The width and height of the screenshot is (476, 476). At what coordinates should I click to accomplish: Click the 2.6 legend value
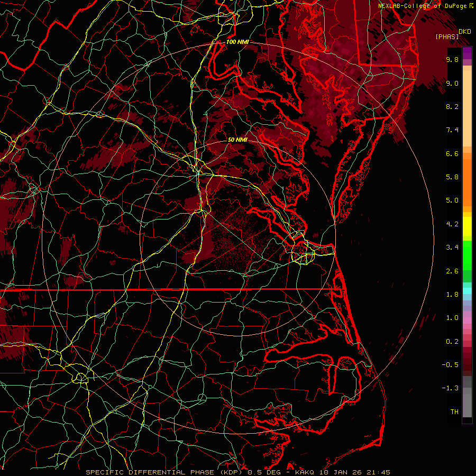coord(452,271)
